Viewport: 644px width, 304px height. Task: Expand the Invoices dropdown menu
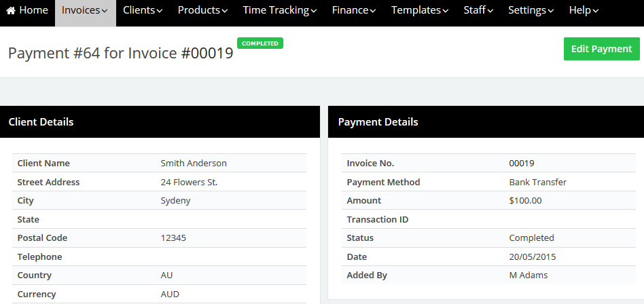pos(85,11)
